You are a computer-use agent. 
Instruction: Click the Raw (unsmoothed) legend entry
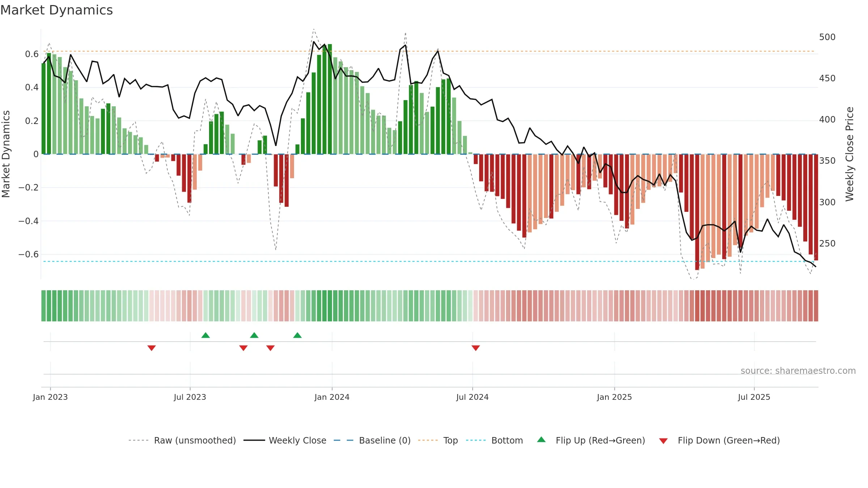tap(182, 440)
